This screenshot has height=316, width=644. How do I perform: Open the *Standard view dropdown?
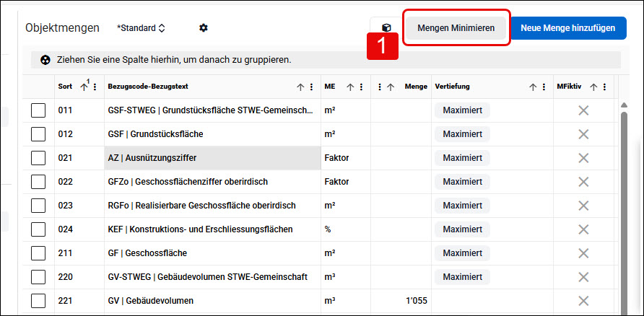(x=141, y=28)
